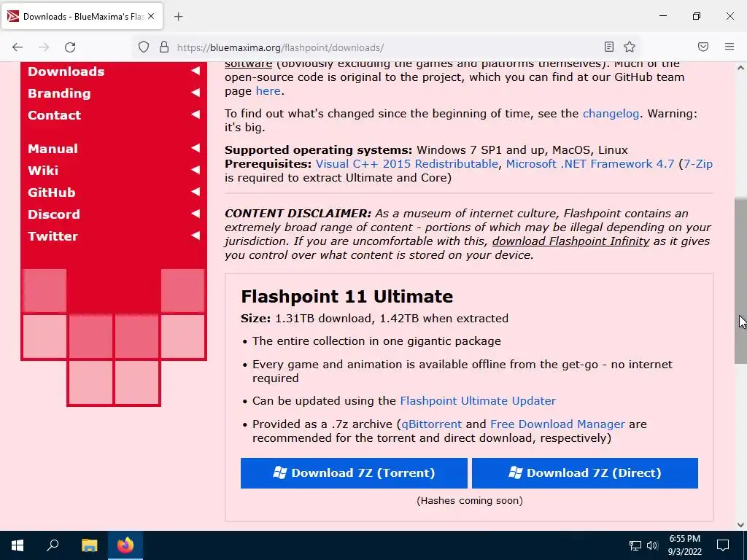Open Branding in the sidebar
The image size is (747, 560).
click(x=59, y=93)
